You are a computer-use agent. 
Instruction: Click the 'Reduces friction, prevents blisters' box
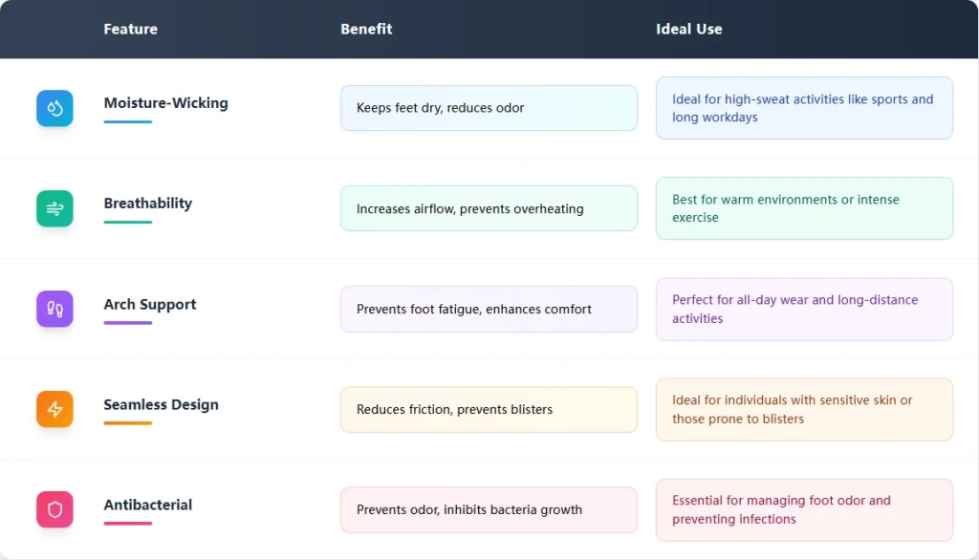click(489, 410)
